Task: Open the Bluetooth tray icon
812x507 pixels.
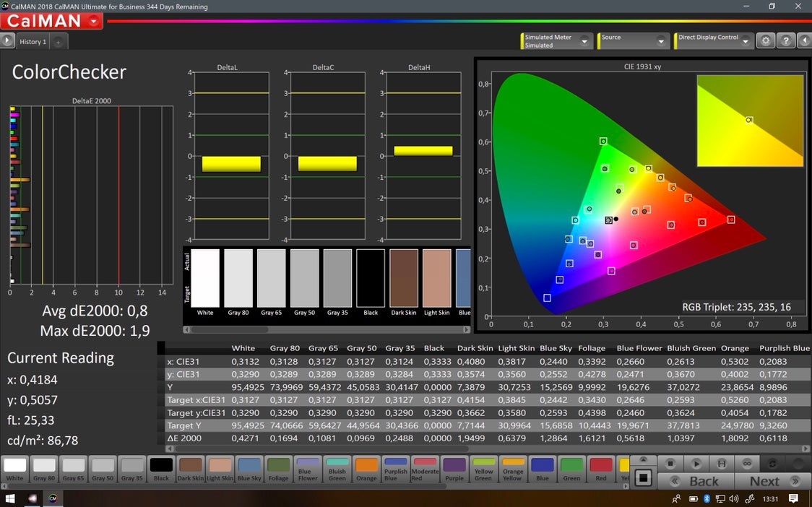Action: click(x=707, y=499)
